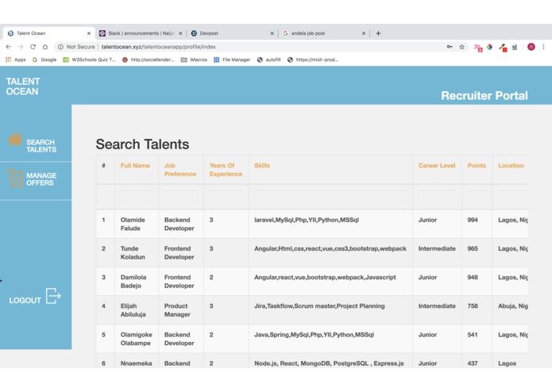This screenshot has width=552, height=392.
Task: Reload the page with refresh icon
Action: pyautogui.click(x=33, y=47)
